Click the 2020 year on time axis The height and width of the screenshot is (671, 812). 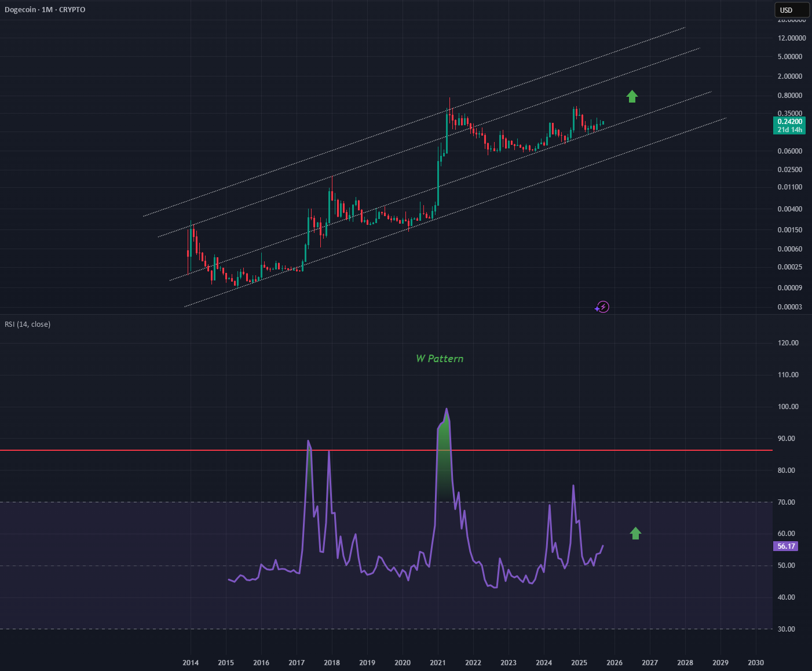coord(403,663)
